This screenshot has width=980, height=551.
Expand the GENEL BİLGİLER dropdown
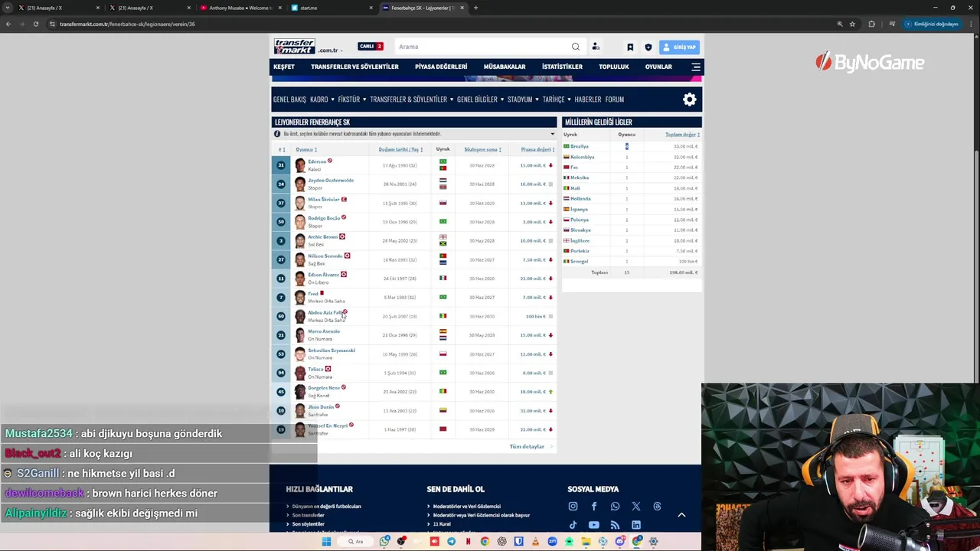pyautogui.click(x=480, y=99)
